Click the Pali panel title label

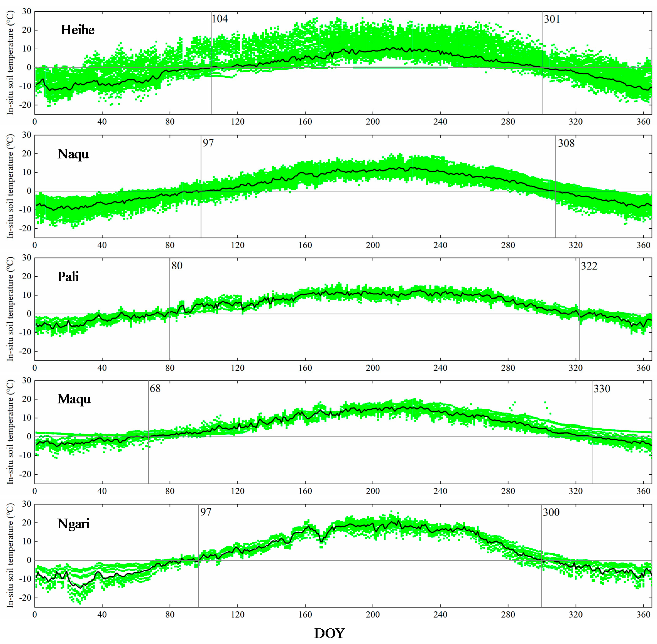coord(68,277)
